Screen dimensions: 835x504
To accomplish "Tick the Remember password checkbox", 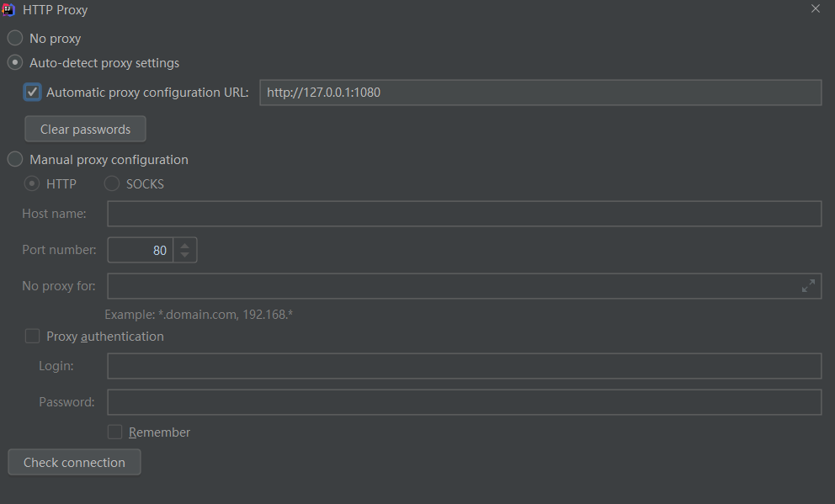I will click(115, 432).
